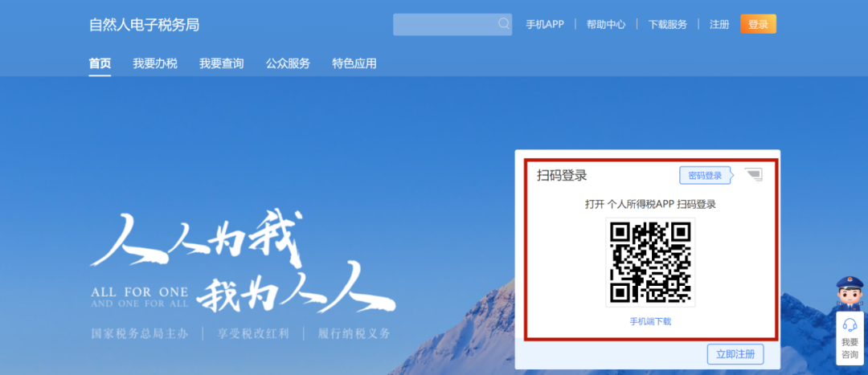The width and height of the screenshot is (868, 375).
Task: Open 我要咨询 consultation widget
Action: tap(850, 338)
